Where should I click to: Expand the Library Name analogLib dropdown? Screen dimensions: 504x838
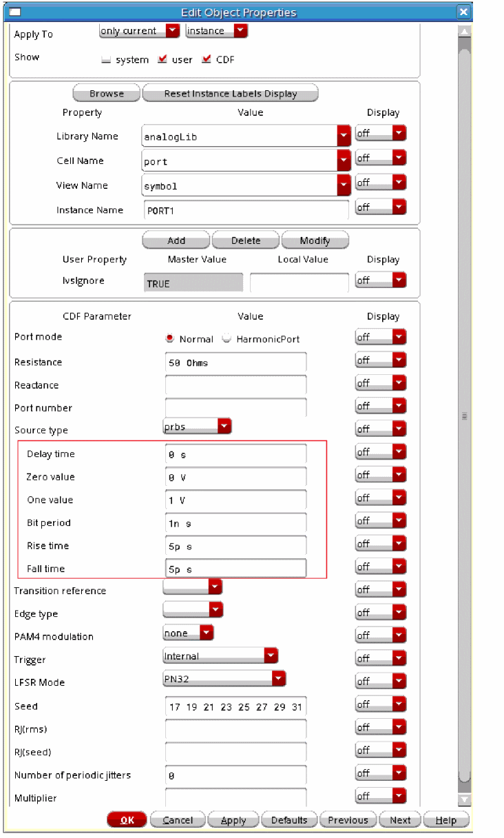coord(344,136)
